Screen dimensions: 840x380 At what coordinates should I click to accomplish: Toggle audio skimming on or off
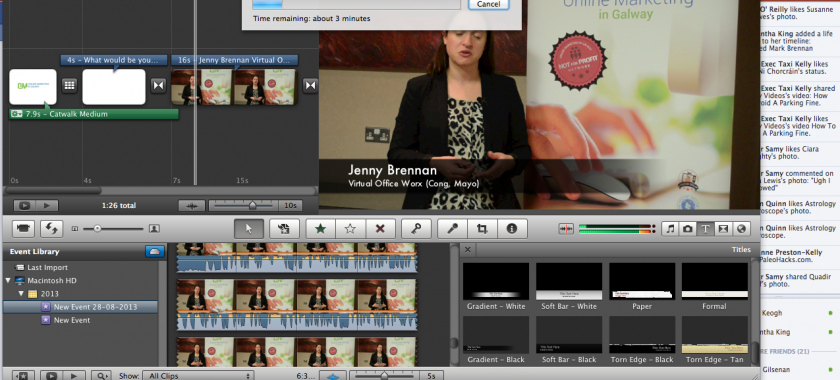click(566, 229)
